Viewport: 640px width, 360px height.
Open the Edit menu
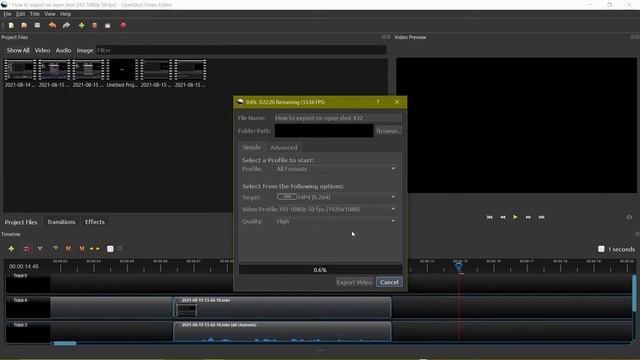(20, 14)
